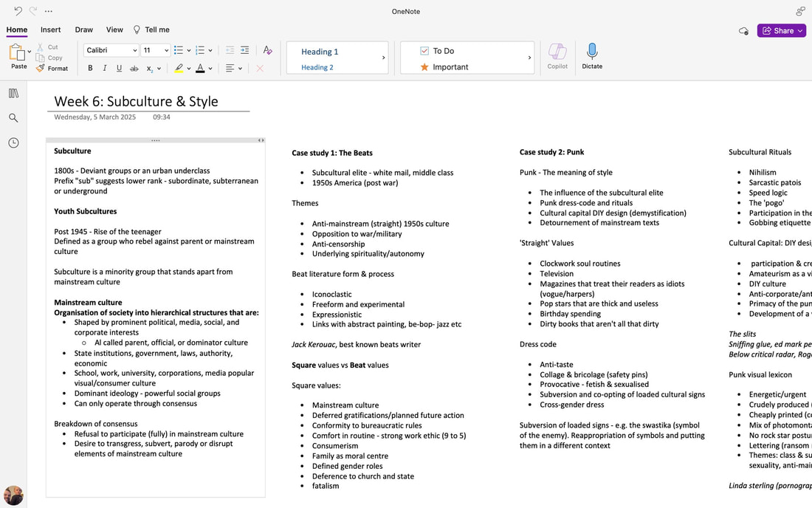812x508 pixels.
Task: Redo the last action
Action: point(33,11)
